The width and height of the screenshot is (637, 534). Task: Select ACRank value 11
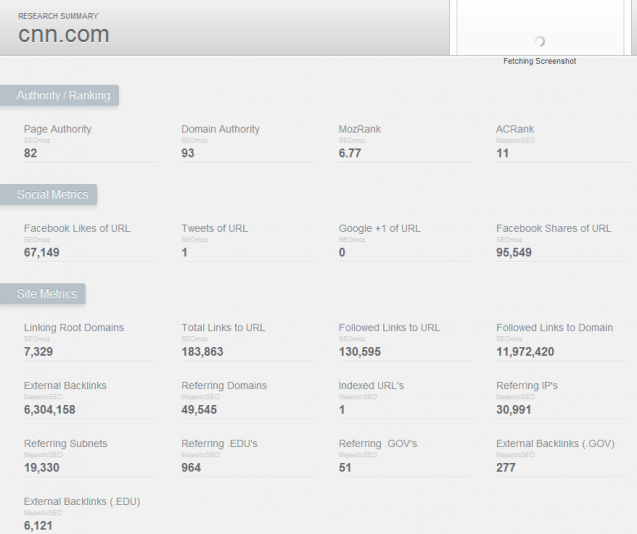click(503, 153)
